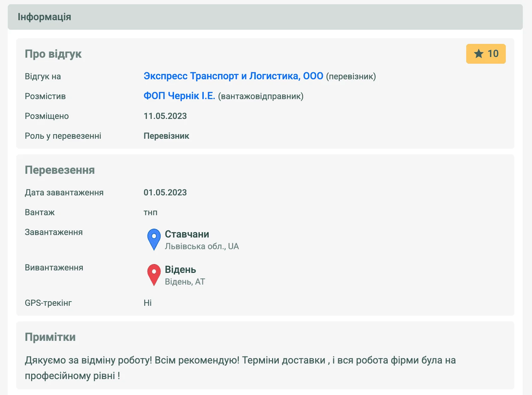Image resolution: width=532 pixels, height=395 pixels.
Task: Click the red unloading location pin
Action: 154,275
